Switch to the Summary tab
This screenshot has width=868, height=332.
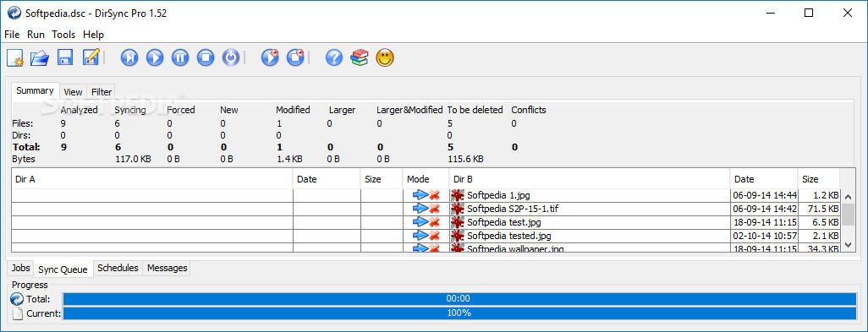coord(35,91)
